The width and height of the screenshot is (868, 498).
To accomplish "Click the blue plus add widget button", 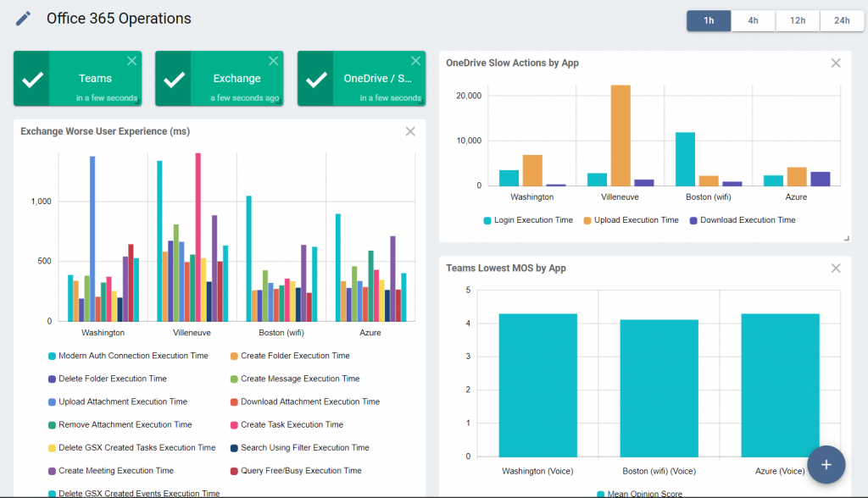I will 826,465.
